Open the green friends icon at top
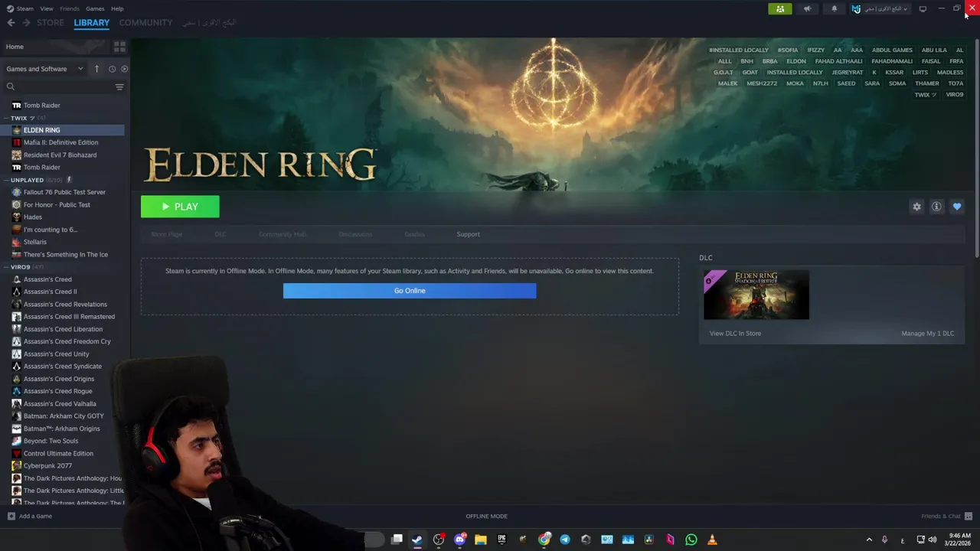 tap(780, 9)
